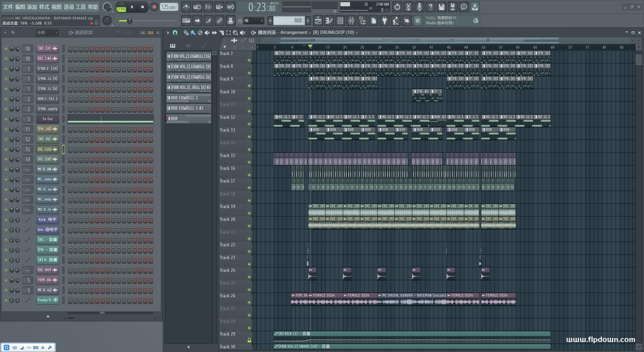Select the Mute tool in playlist toolbar
Image resolution: width=644 pixels, height=352 pixels.
[207, 33]
